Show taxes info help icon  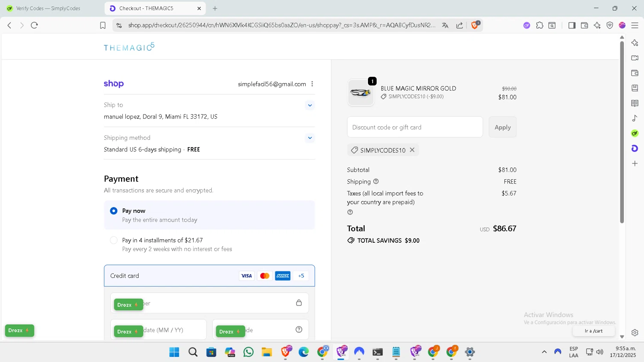point(350,212)
